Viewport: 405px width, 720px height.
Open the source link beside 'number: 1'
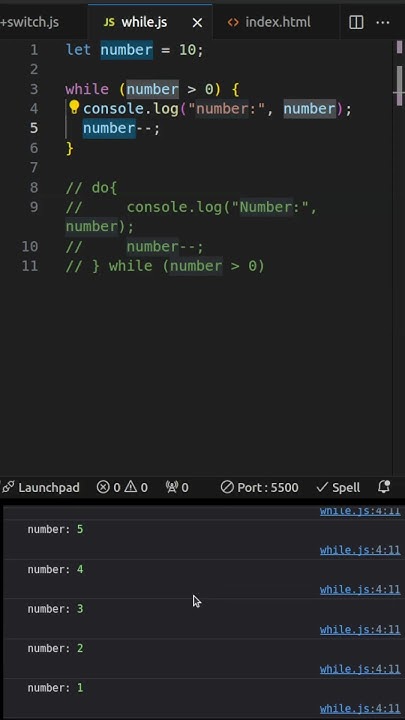coord(360,709)
